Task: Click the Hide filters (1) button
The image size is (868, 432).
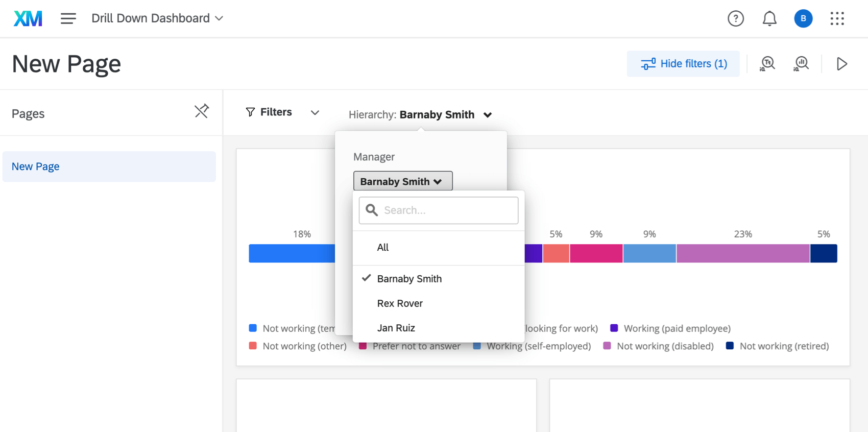Action: point(683,63)
